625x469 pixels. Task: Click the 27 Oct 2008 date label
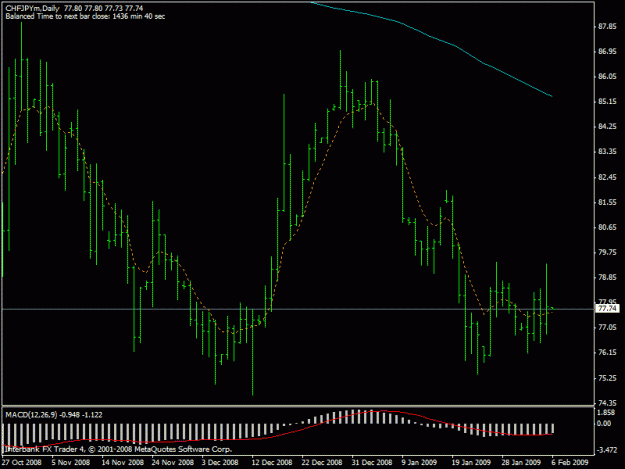click(21, 463)
